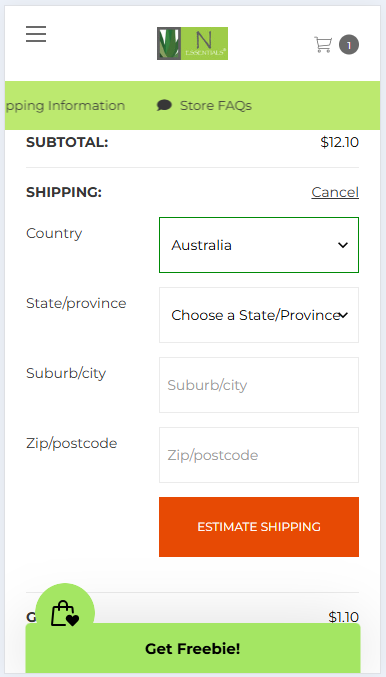Cancel the shipping estimate
The width and height of the screenshot is (386, 677).
click(x=335, y=192)
